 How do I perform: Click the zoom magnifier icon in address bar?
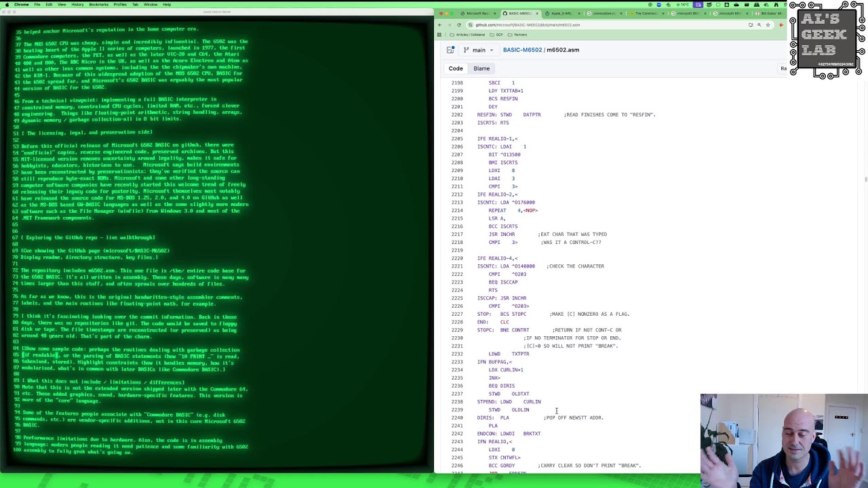pos(759,25)
